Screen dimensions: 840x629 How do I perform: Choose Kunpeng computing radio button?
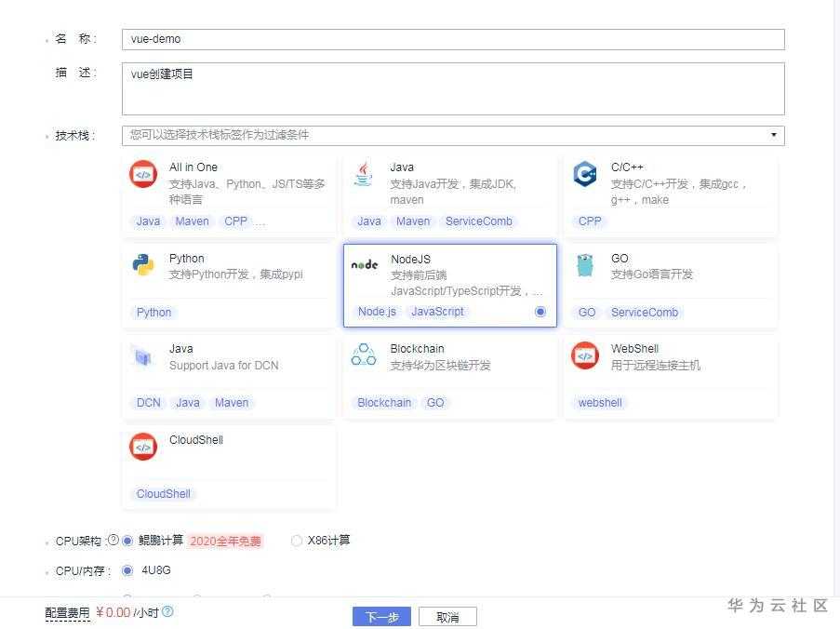point(127,541)
